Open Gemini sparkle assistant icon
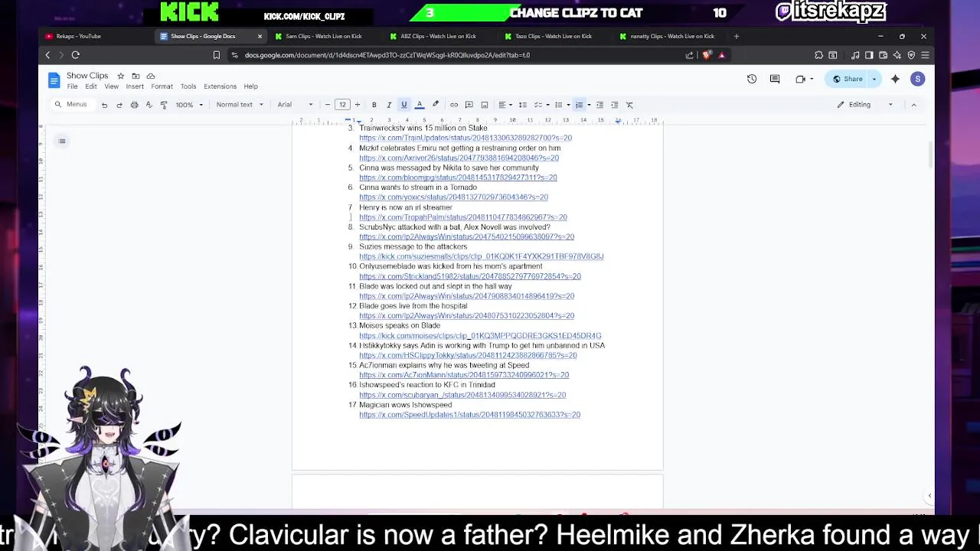 895,79
